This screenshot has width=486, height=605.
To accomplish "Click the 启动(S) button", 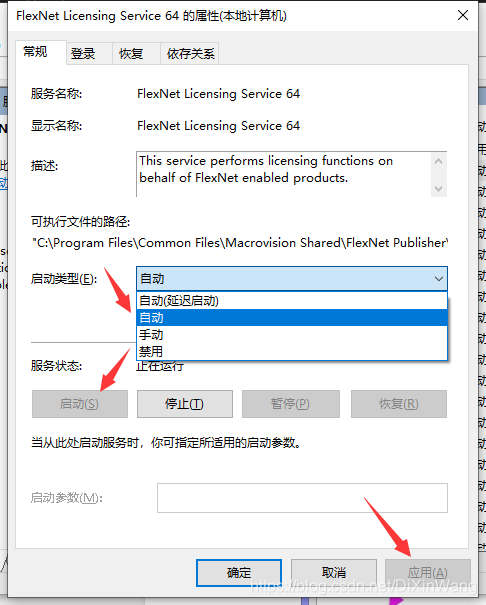I will coord(80,404).
